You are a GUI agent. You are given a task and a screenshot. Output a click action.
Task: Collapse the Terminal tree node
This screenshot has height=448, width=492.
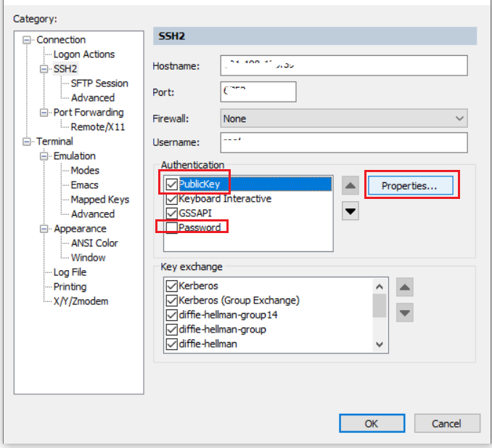click(27, 142)
